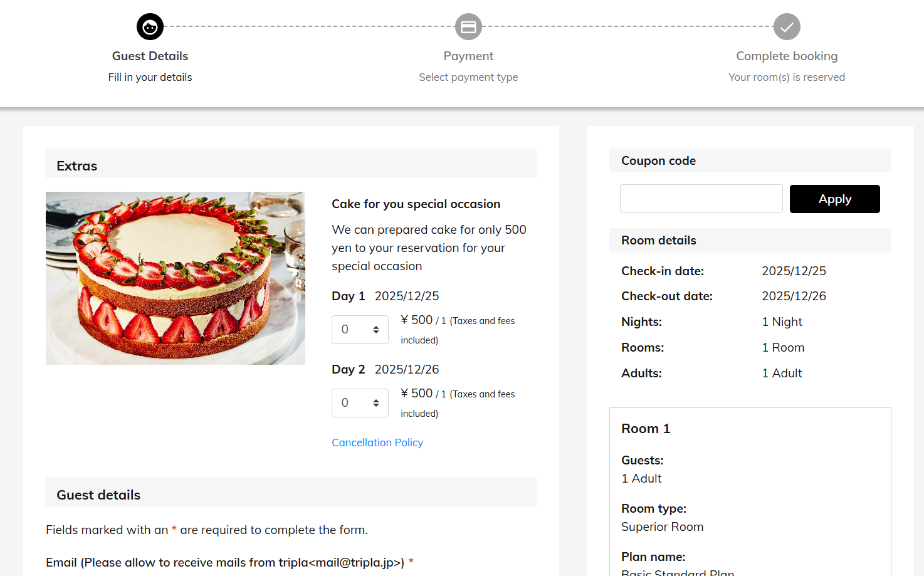This screenshot has width=924, height=576.
Task: Select the Guest Details step label
Action: pyautogui.click(x=150, y=56)
